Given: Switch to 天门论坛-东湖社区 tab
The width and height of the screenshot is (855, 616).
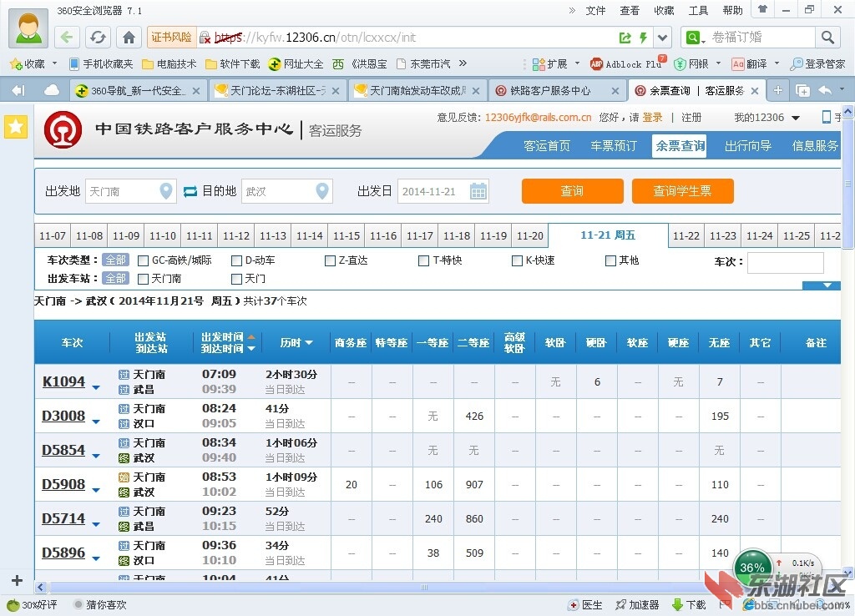Looking at the screenshot, I should (x=277, y=90).
